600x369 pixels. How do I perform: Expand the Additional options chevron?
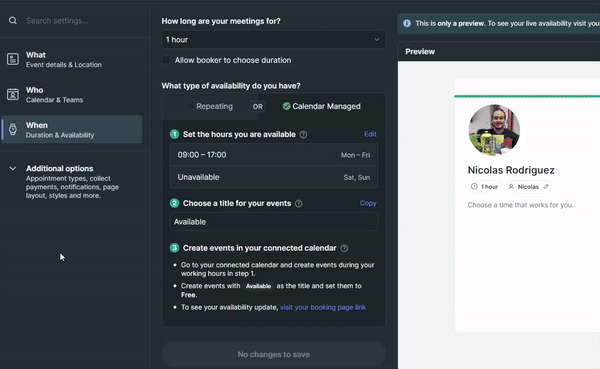tap(13, 168)
